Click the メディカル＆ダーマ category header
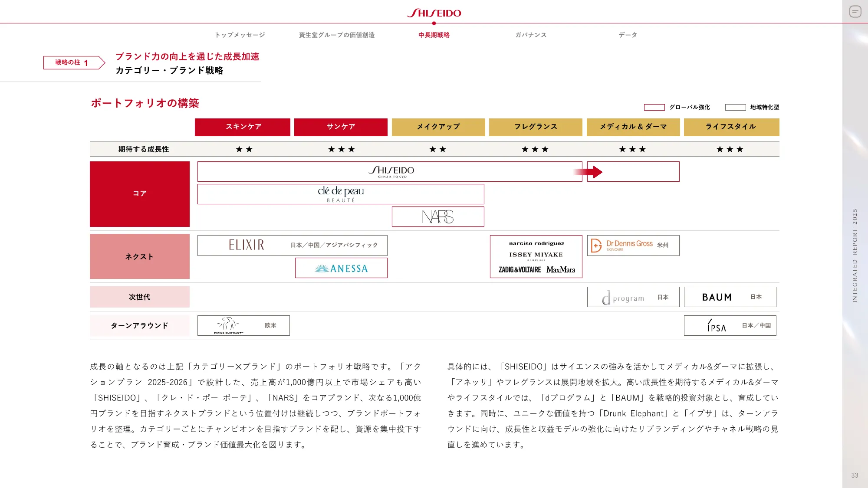The width and height of the screenshot is (868, 488). pyautogui.click(x=633, y=127)
